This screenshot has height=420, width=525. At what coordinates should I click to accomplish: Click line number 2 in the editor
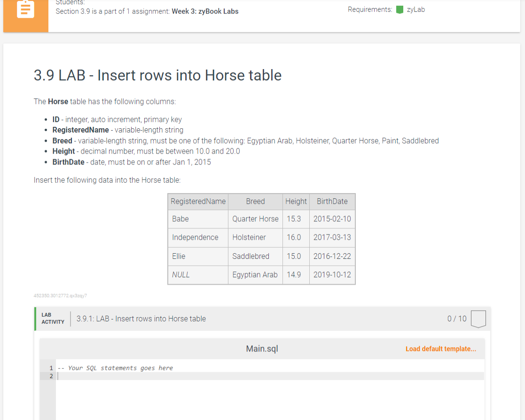tap(51, 376)
